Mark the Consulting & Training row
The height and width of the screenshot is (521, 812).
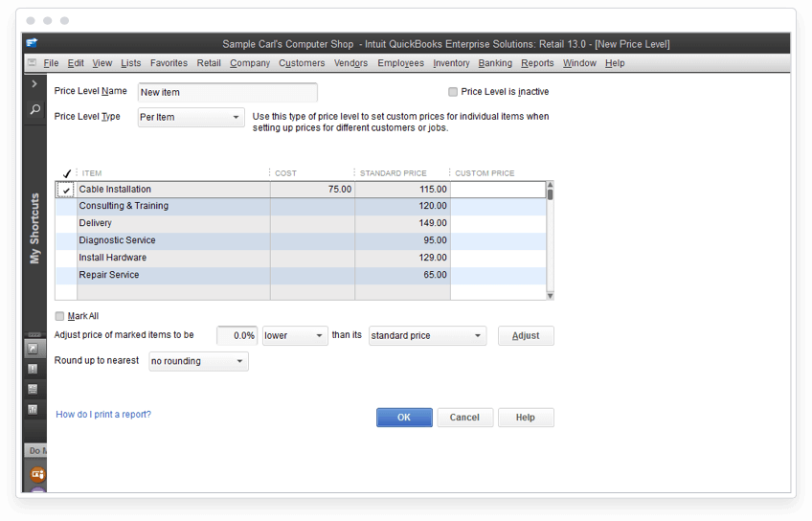click(66, 206)
